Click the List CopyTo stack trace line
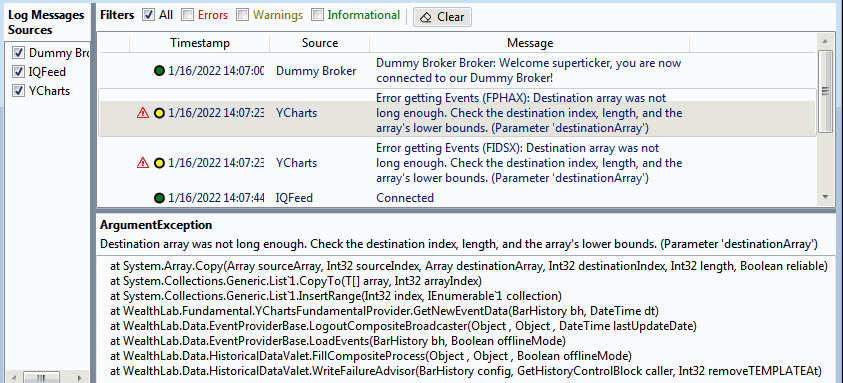 pyautogui.click(x=296, y=281)
